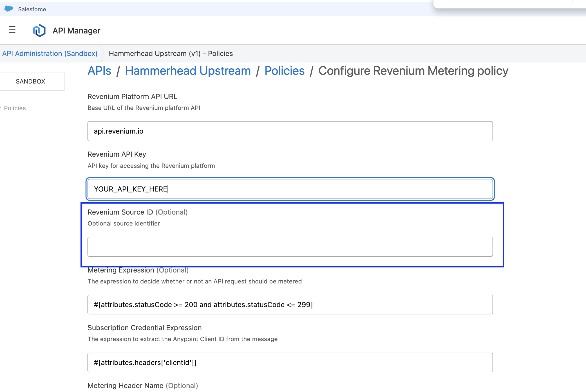Click the Salesforce label in the top bar
The width and height of the screenshot is (586, 392).
click(x=32, y=9)
